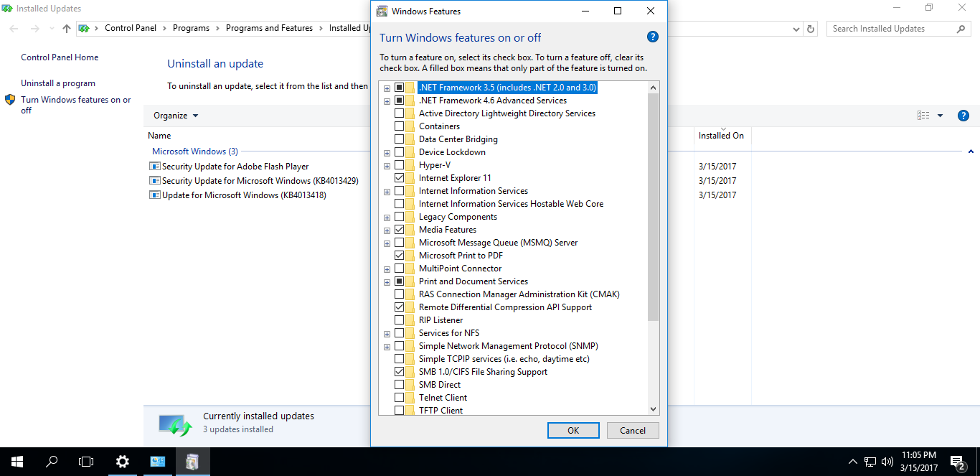980x476 pixels.
Task: Open address bar history dropdown
Action: (x=796, y=29)
